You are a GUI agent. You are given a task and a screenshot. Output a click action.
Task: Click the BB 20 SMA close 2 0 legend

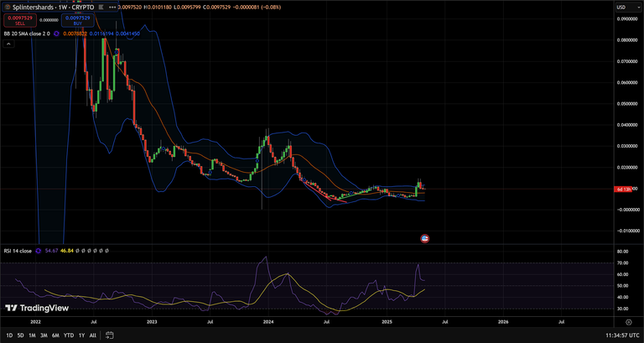(27, 34)
